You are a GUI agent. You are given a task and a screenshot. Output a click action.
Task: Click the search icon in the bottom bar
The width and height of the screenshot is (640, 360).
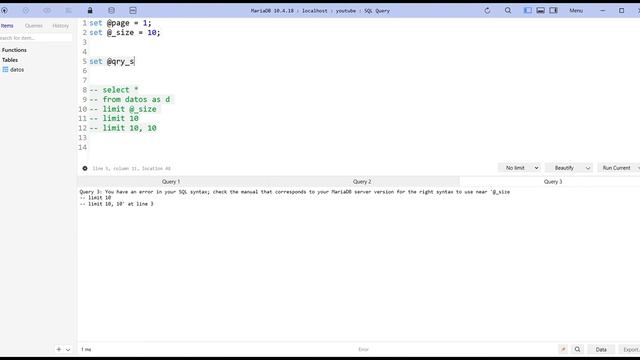(x=578, y=349)
